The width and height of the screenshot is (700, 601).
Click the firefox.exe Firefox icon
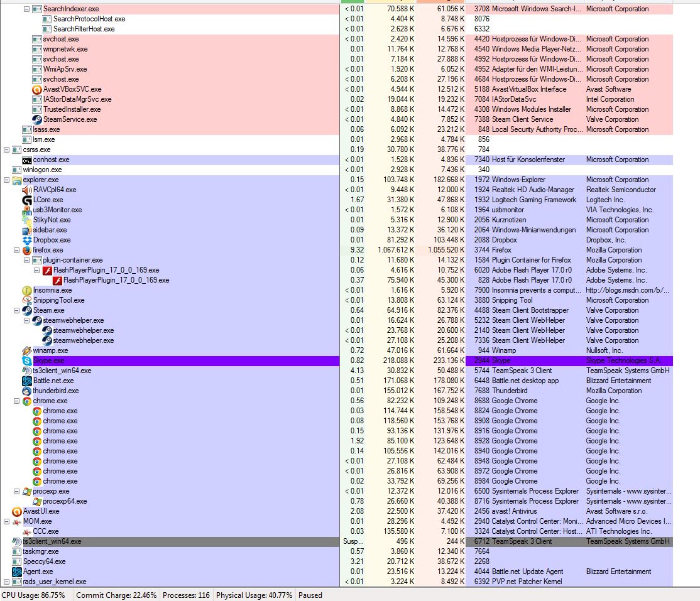click(27, 251)
